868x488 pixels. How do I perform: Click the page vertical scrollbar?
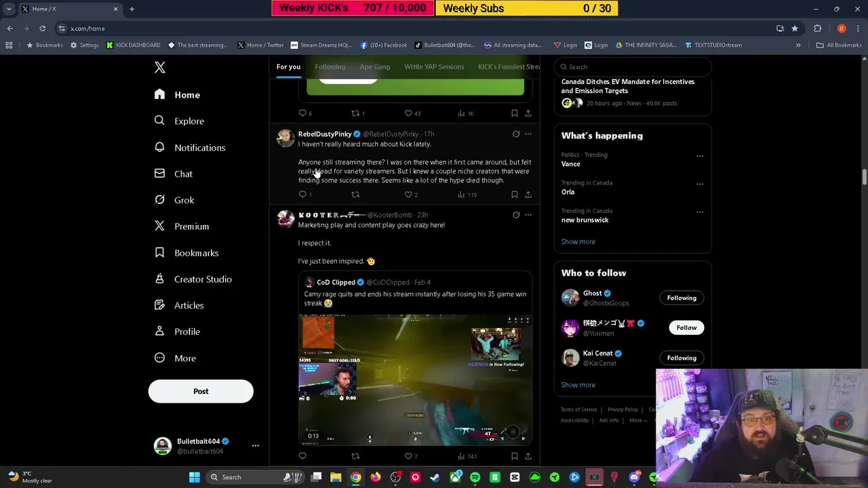pos(865,176)
